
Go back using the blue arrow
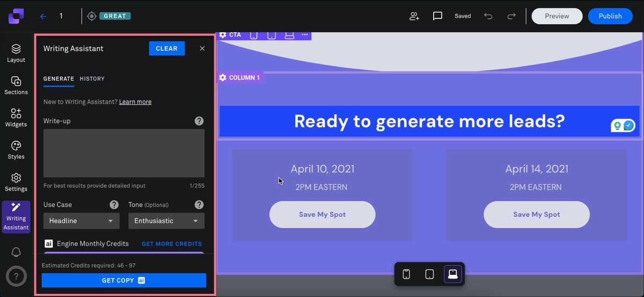click(x=43, y=16)
